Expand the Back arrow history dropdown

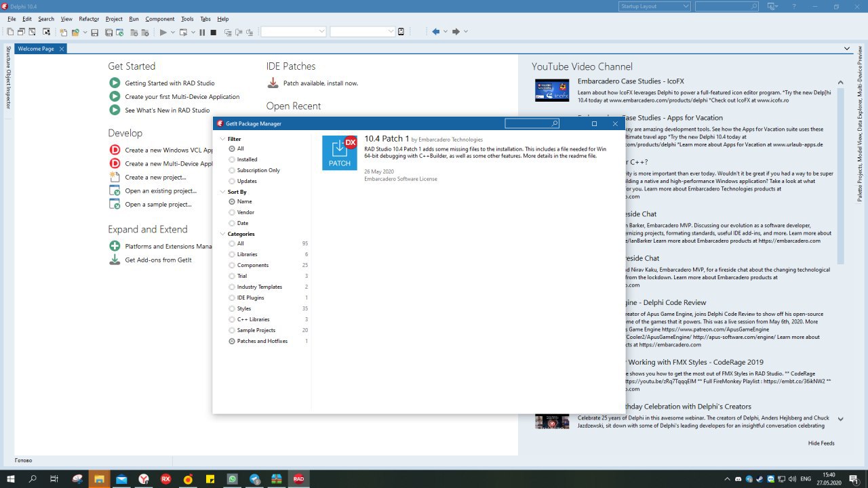pyautogui.click(x=446, y=32)
